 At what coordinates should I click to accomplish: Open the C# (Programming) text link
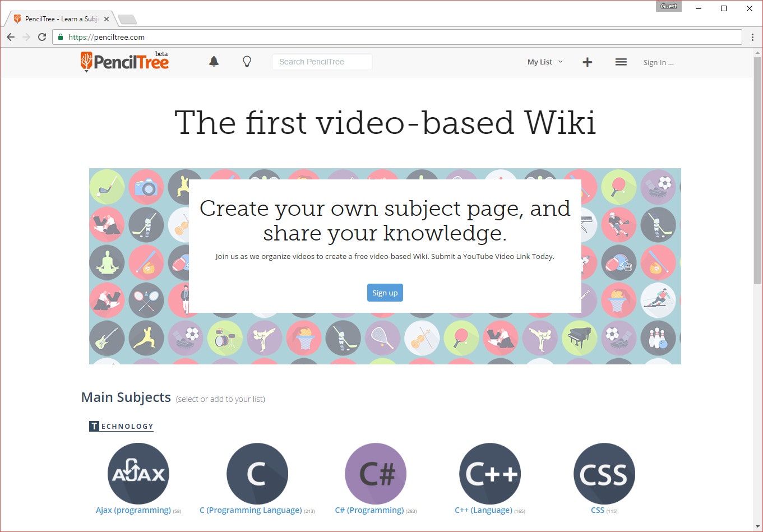(x=369, y=510)
